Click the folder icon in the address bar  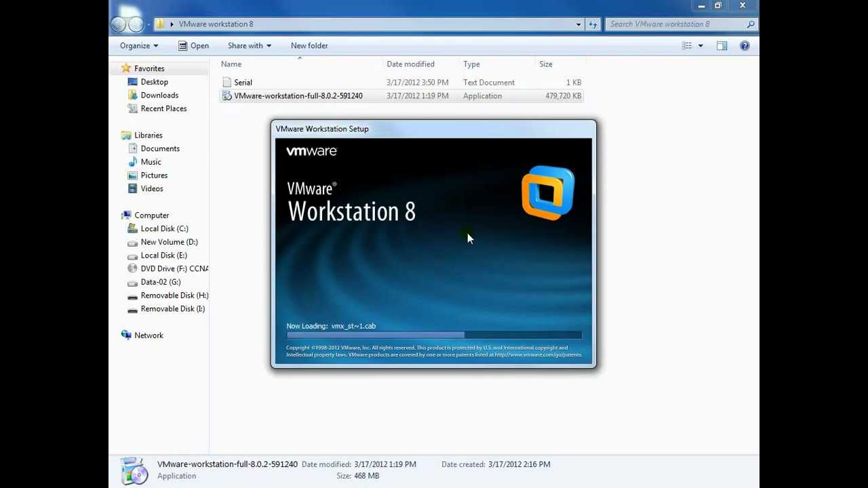(161, 24)
